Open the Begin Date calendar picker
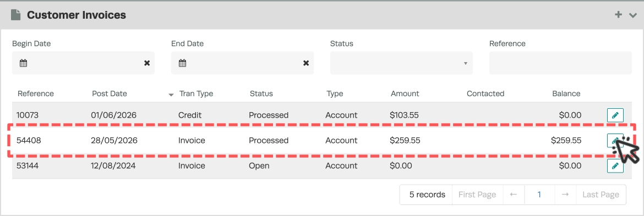The height and width of the screenshot is (216, 644). [x=24, y=63]
